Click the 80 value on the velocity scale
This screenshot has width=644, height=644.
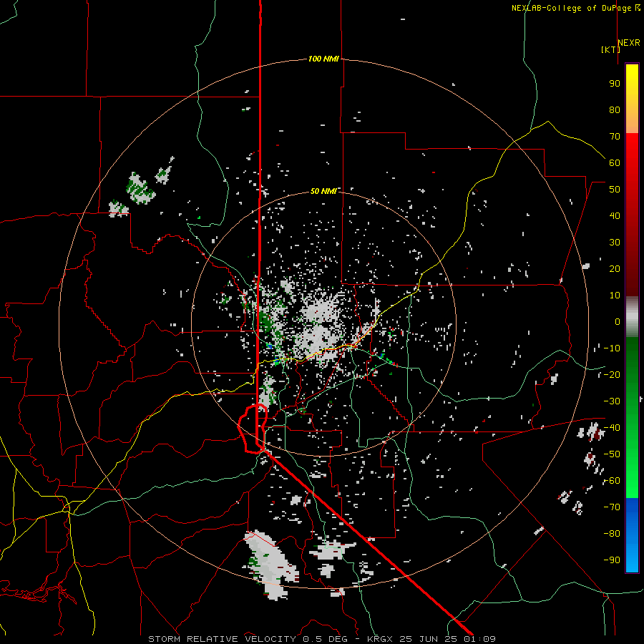[x=615, y=109]
